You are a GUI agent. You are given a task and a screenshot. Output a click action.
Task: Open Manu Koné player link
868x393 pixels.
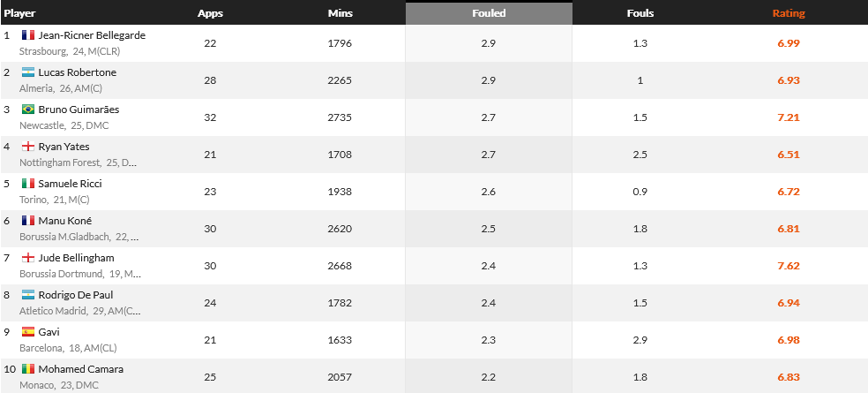tap(64, 221)
